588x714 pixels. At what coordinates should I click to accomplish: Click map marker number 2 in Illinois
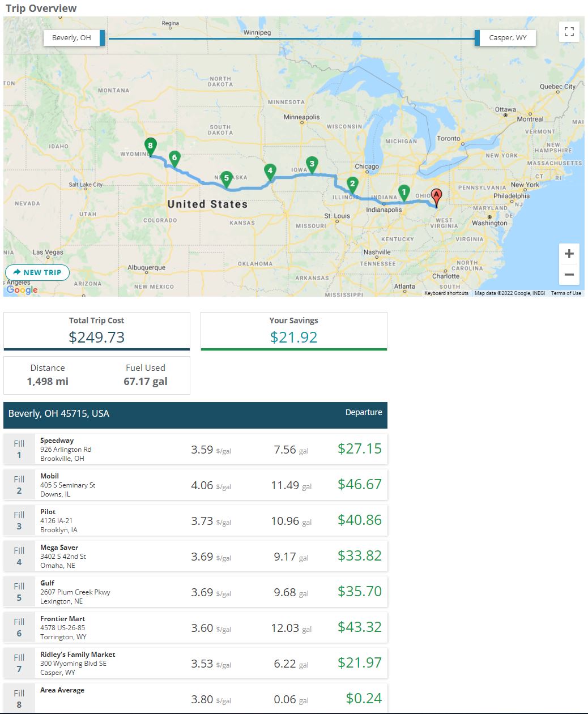pyautogui.click(x=352, y=184)
